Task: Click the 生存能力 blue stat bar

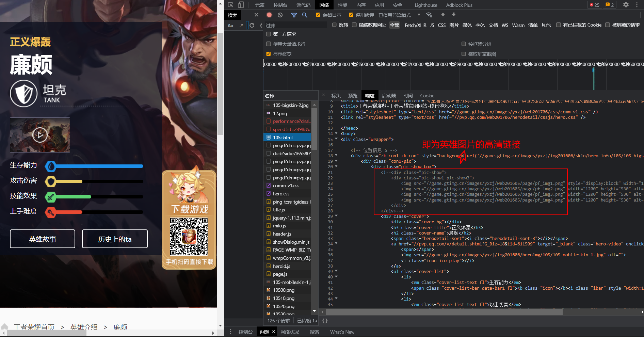Action: tap(94, 166)
